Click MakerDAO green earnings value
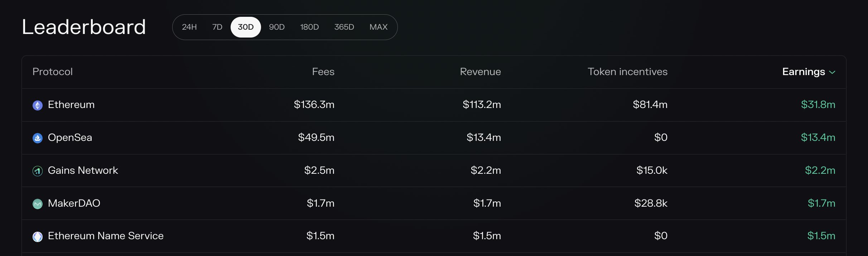This screenshot has height=256, width=868. coord(821,203)
